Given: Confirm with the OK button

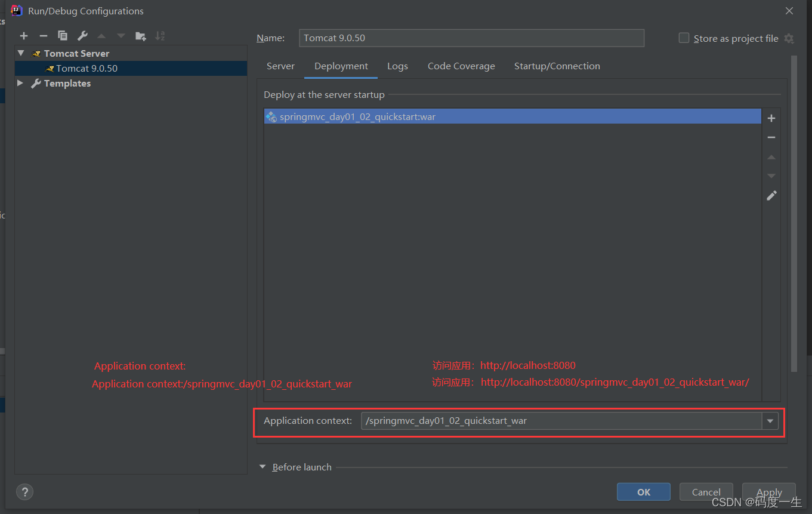Looking at the screenshot, I should click(644, 492).
